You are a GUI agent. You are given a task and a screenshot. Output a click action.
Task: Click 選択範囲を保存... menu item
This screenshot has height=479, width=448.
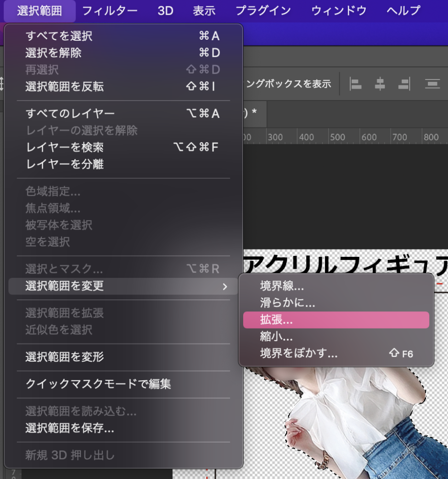tap(70, 428)
